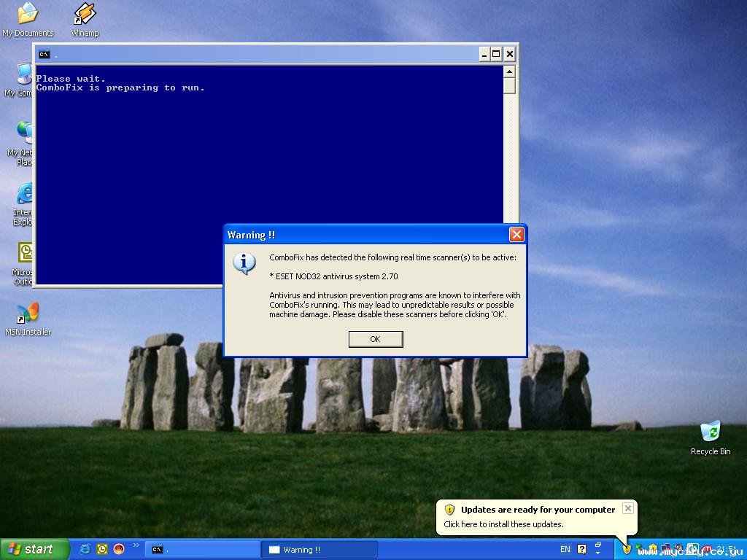Click 'ComboFix is preparing to run.' text
The height and width of the screenshot is (560, 747).
[x=120, y=87]
